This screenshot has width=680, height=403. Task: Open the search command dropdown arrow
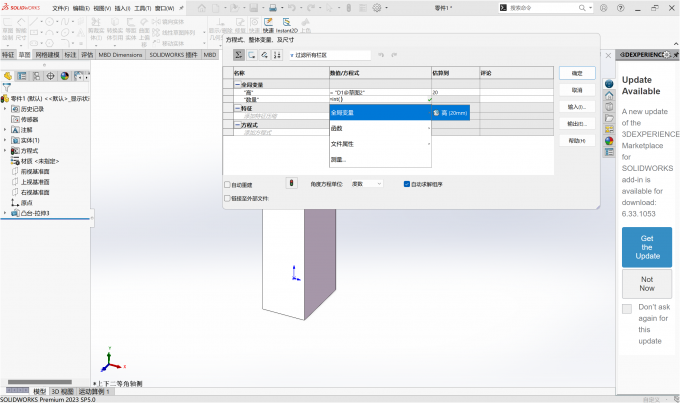[590, 8]
